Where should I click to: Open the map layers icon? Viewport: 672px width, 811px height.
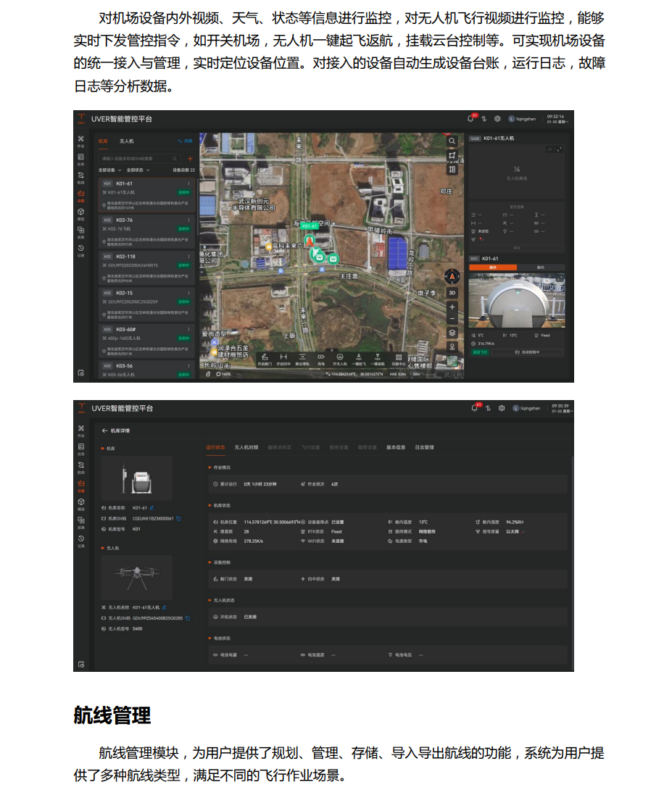point(452,333)
